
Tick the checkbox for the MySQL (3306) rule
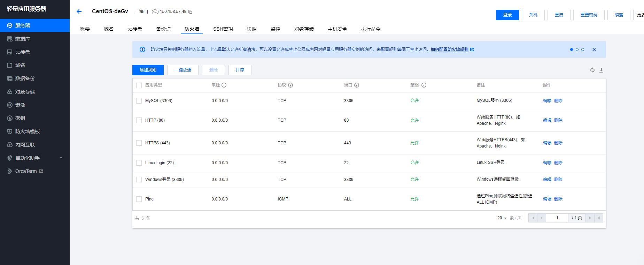click(139, 101)
